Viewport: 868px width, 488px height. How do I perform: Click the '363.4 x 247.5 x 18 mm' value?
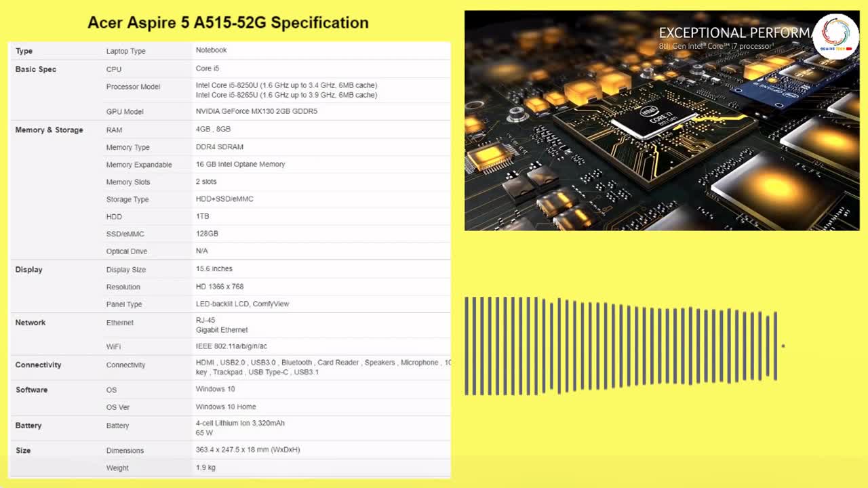point(248,450)
